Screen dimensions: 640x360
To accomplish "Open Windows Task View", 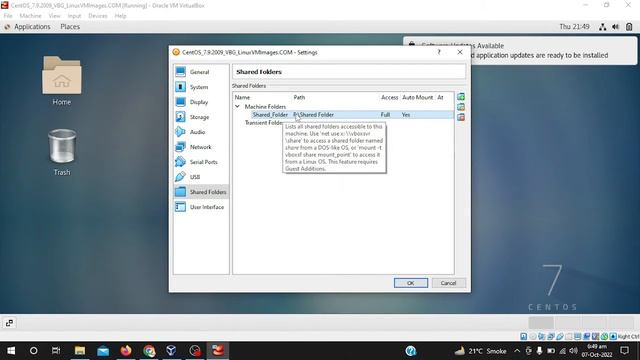I will coord(56,351).
